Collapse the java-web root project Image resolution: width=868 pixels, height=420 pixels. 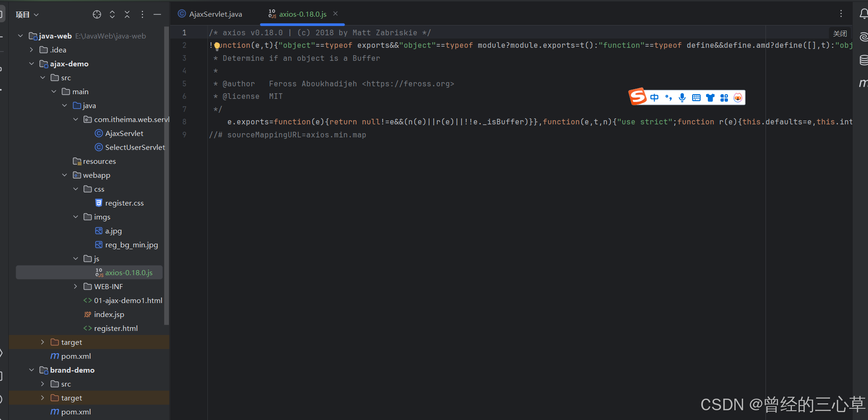pos(20,36)
